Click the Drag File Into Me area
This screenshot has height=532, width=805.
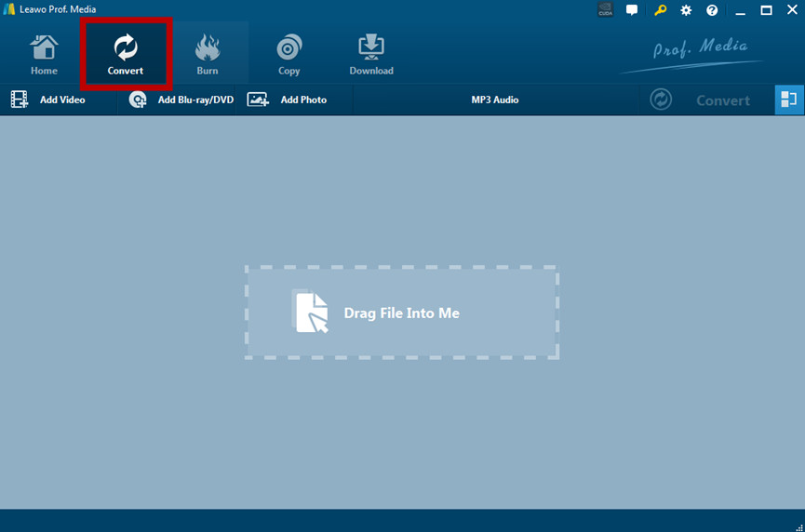[x=402, y=313]
